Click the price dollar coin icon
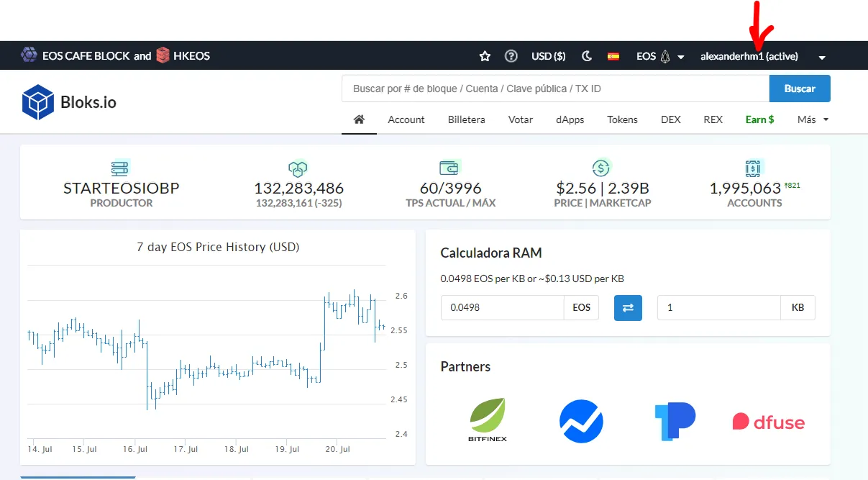 coord(601,168)
